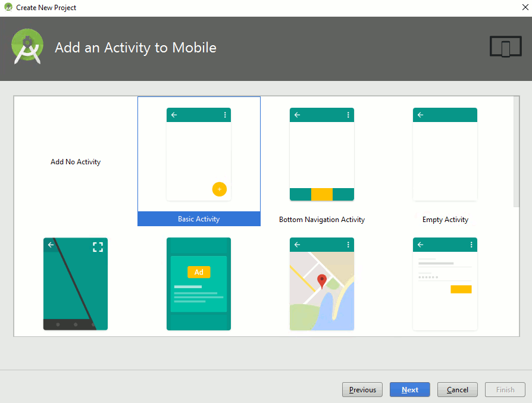Pick the Google Maps Activity thumbnail
Viewport: 532px width, 403px height.
pos(322,284)
